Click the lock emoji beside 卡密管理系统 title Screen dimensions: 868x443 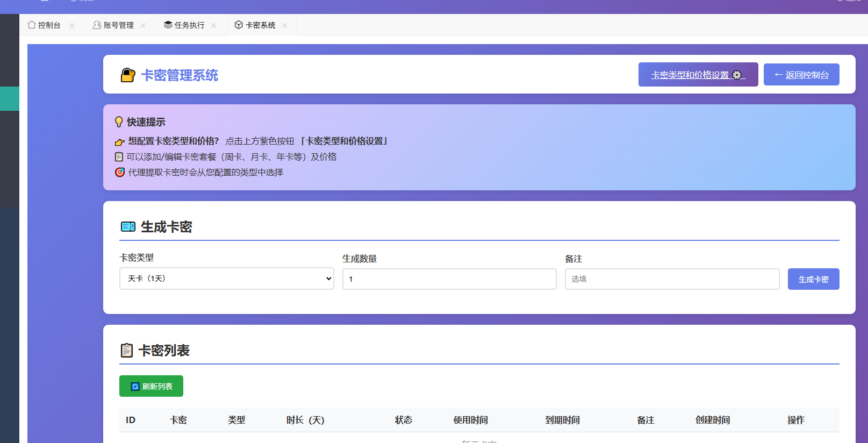tap(128, 75)
